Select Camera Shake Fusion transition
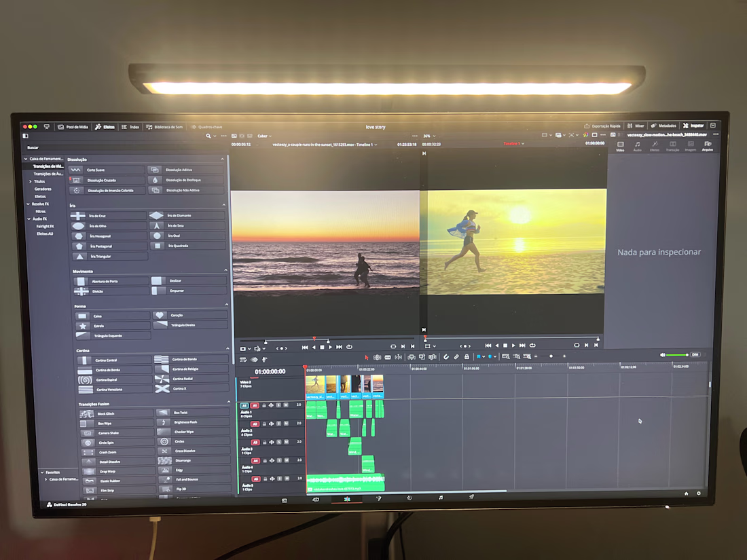This screenshot has width=747, height=560. tap(117, 433)
